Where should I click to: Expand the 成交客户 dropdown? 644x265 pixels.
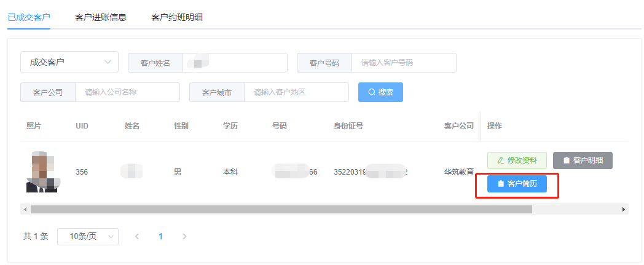(69, 62)
